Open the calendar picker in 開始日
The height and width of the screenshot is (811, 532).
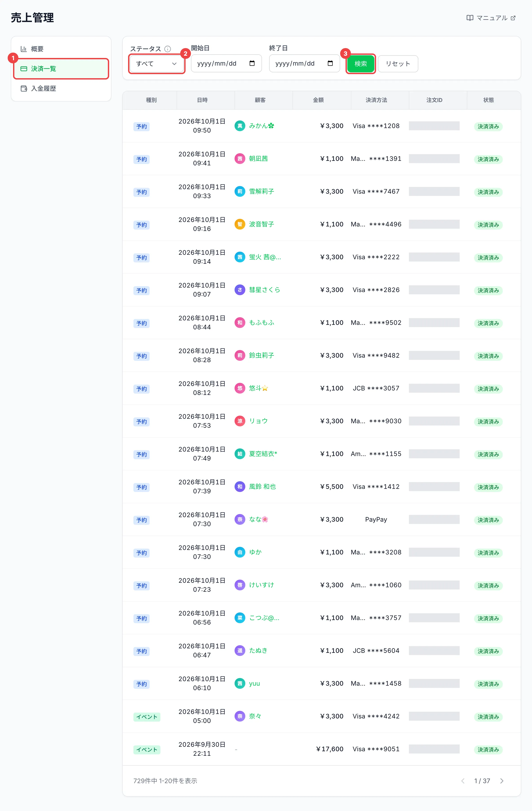tap(252, 63)
